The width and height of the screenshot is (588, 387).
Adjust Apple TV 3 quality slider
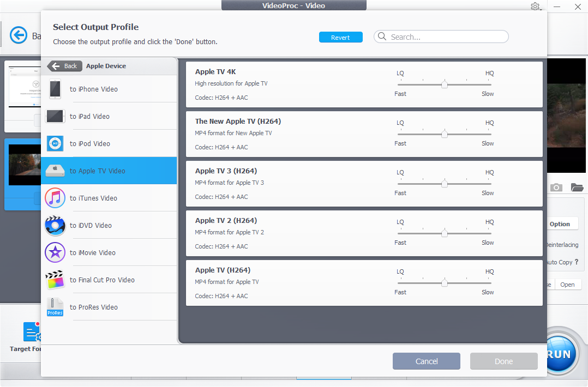point(445,184)
